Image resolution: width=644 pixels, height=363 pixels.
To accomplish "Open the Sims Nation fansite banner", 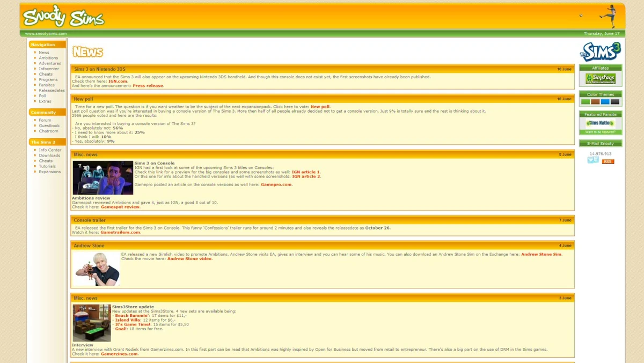I will tap(601, 123).
